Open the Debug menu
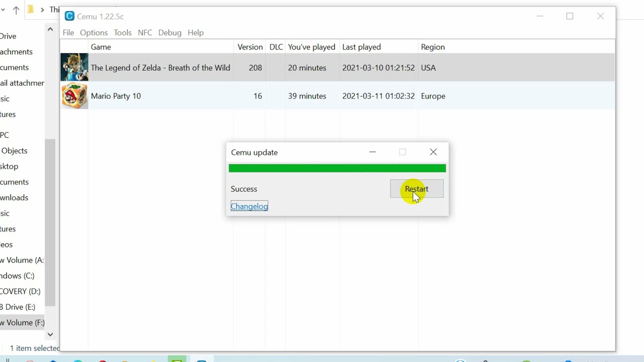Image resolution: width=644 pixels, height=362 pixels. [170, 33]
